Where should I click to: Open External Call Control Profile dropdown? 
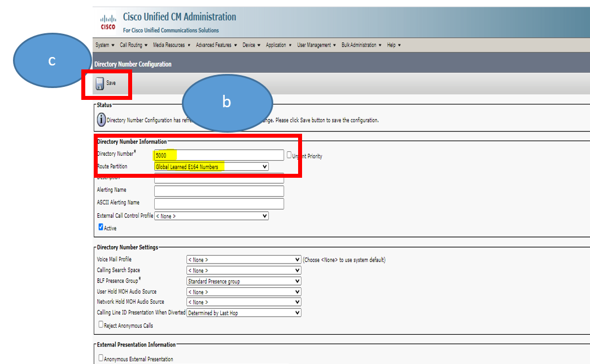click(x=212, y=216)
